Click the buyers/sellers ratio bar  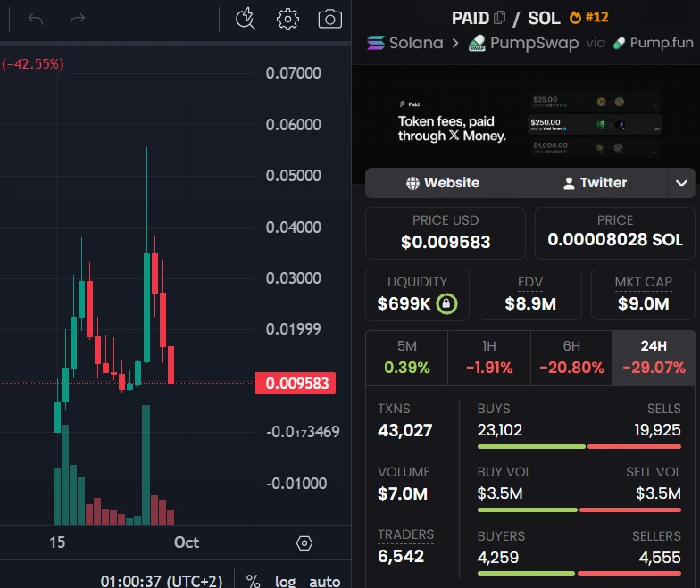point(579,573)
